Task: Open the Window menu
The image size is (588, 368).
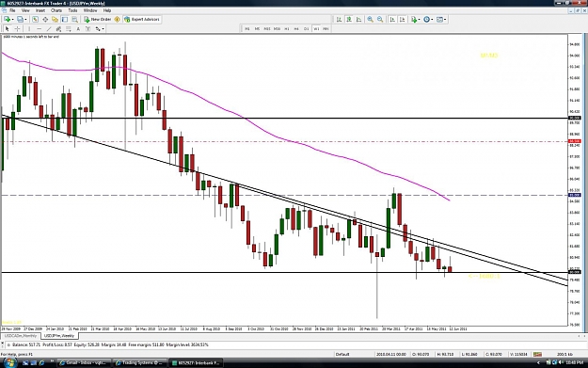Action: coord(90,10)
